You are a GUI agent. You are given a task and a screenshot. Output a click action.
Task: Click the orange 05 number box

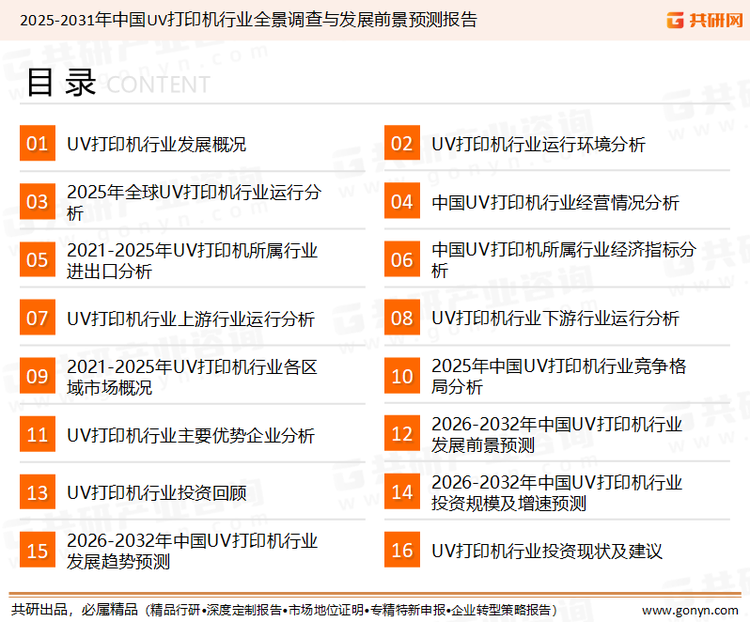click(x=37, y=259)
